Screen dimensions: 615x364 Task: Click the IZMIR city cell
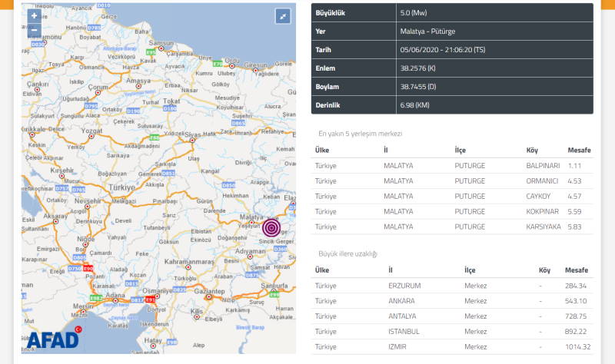point(397,347)
